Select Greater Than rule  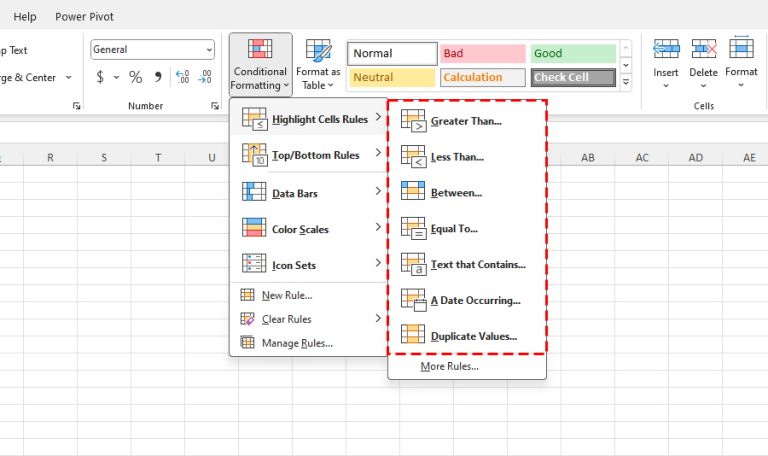[466, 121]
